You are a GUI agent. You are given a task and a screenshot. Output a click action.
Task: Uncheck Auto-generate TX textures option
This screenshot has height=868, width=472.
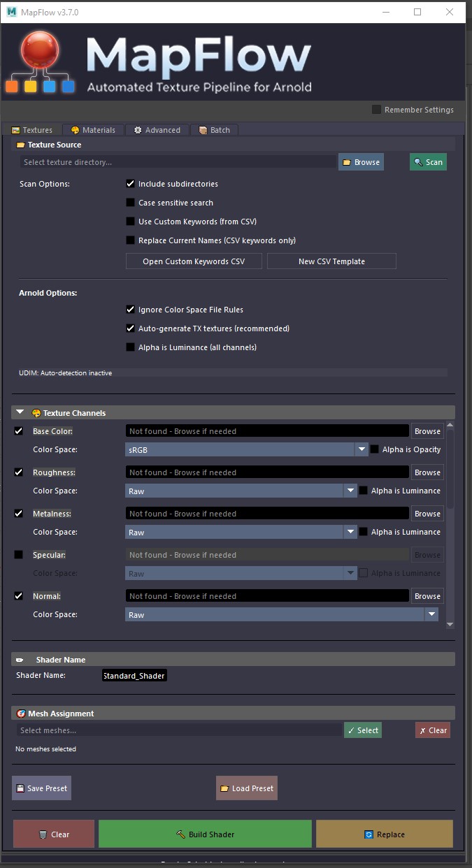click(130, 328)
